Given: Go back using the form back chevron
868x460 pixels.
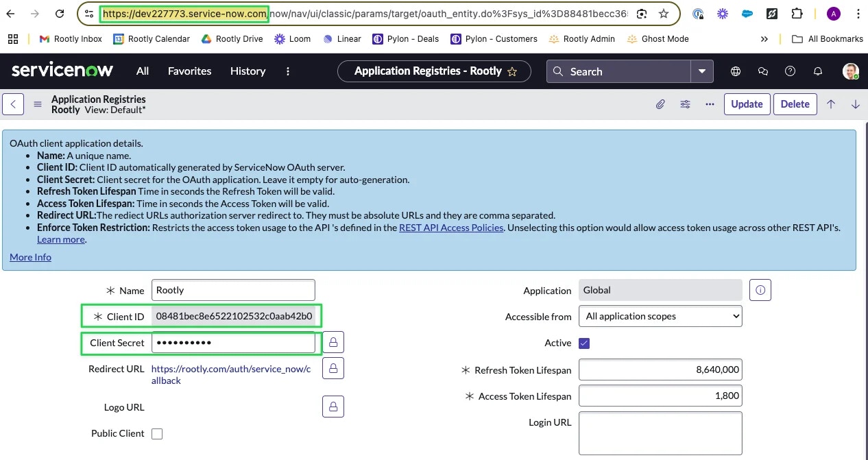Looking at the screenshot, I should (x=13, y=104).
